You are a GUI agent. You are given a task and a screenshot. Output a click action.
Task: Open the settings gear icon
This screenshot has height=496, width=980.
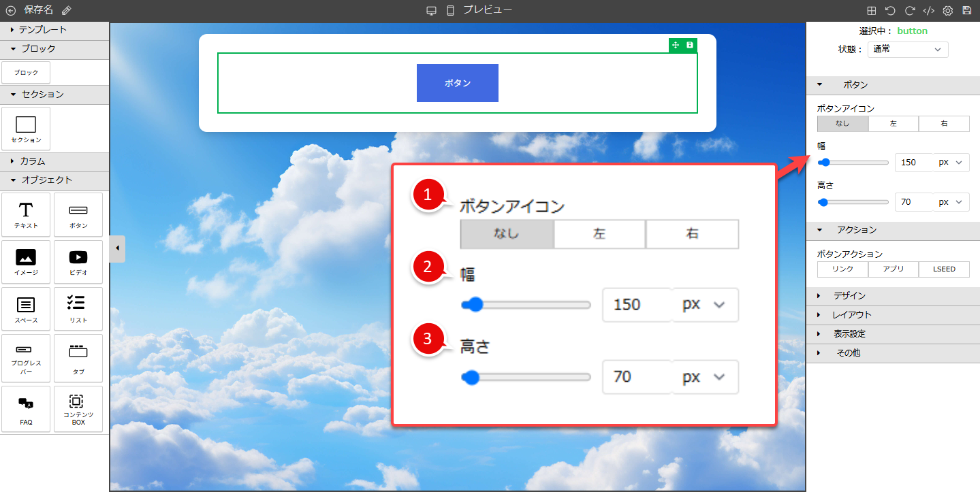(947, 10)
